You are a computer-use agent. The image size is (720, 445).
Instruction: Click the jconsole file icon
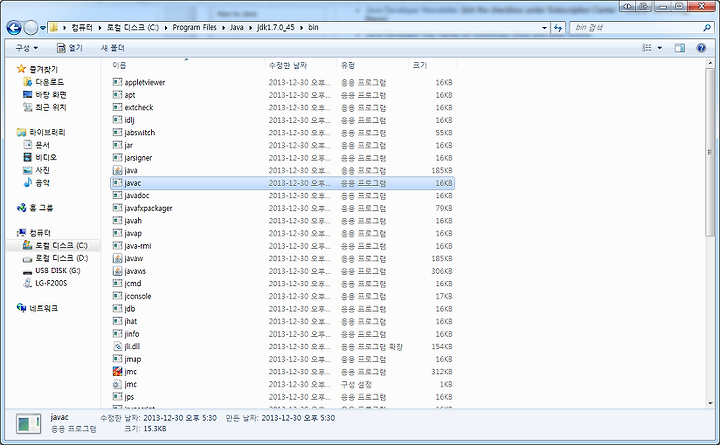118,296
